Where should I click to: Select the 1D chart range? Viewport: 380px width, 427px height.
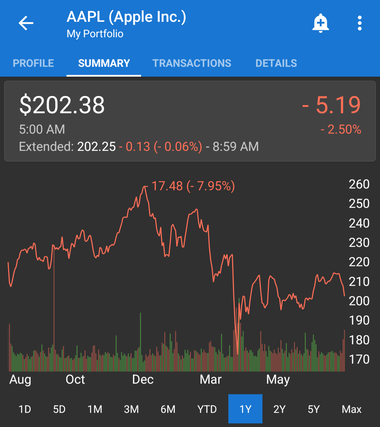pos(25,409)
